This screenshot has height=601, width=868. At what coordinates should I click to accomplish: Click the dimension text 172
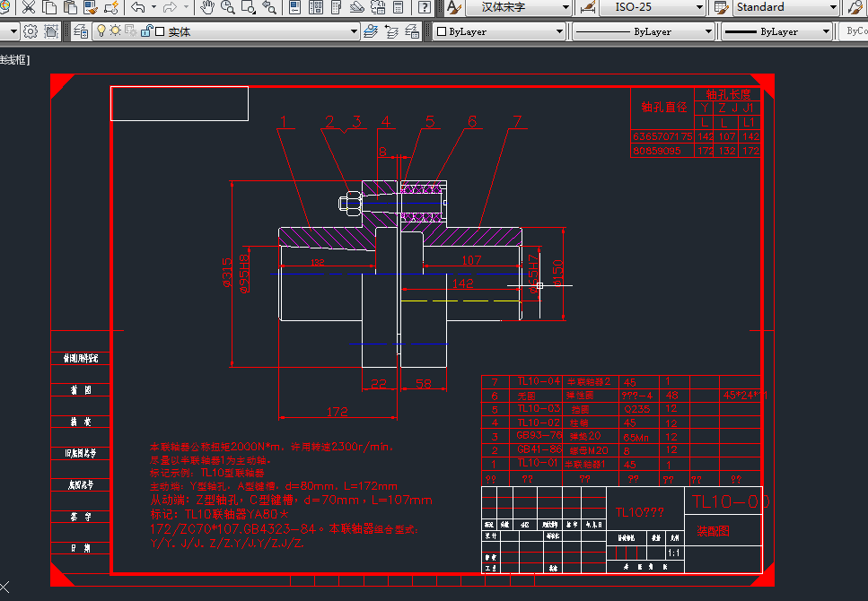338,412
